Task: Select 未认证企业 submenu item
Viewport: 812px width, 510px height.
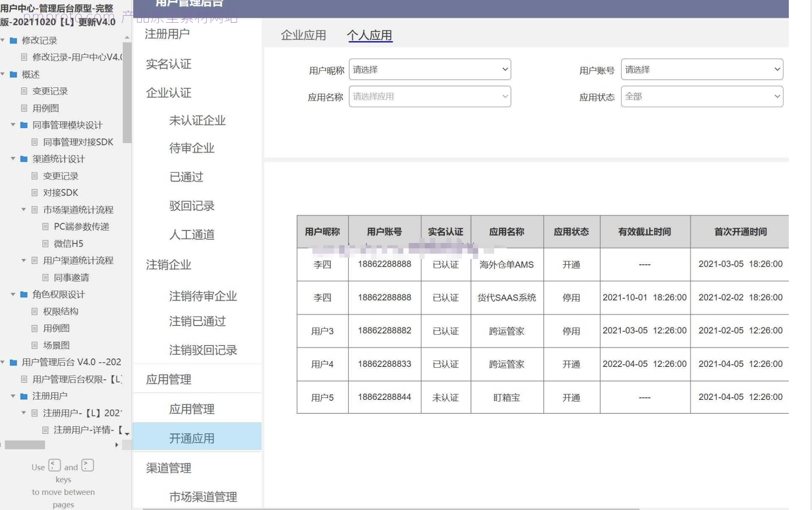Action: pos(197,121)
